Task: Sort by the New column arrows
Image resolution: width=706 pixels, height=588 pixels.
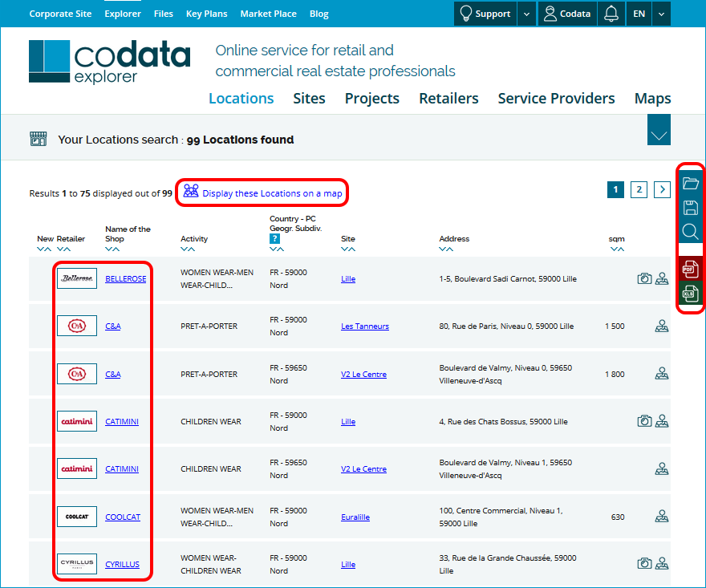Action: (44, 249)
